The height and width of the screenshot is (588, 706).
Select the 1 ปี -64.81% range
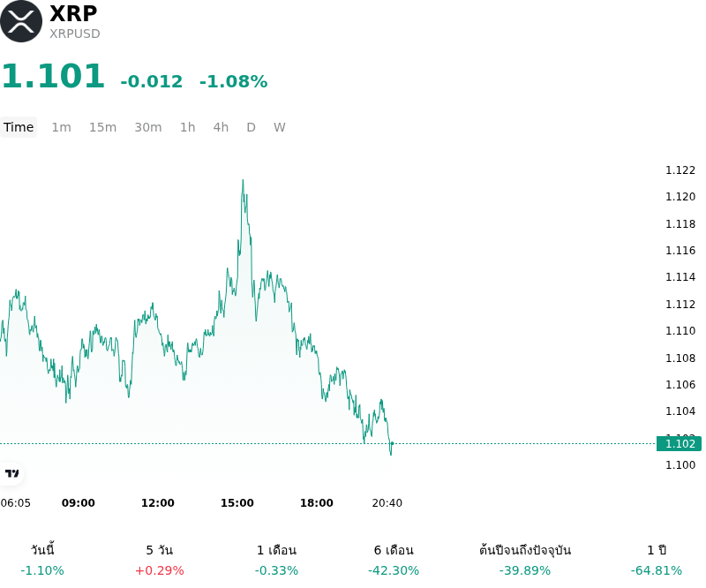[x=657, y=560]
